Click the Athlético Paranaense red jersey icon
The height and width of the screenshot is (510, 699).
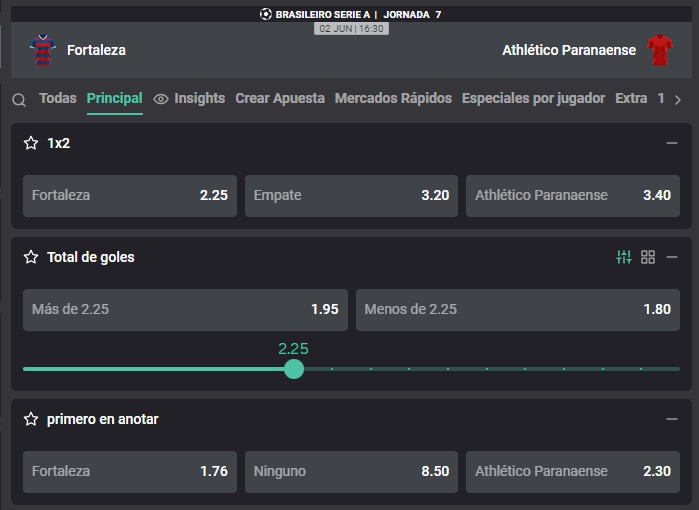click(x=660, y=50)
